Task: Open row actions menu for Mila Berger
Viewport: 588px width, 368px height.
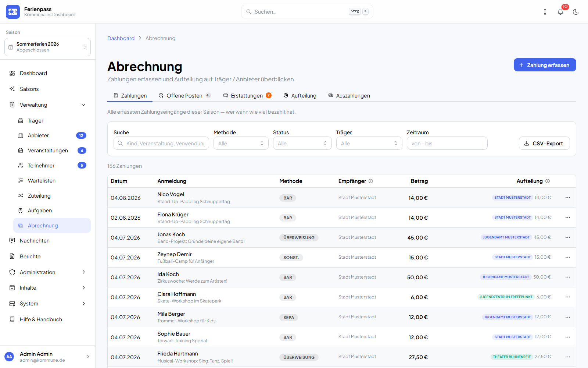Action: coord(568,317)
